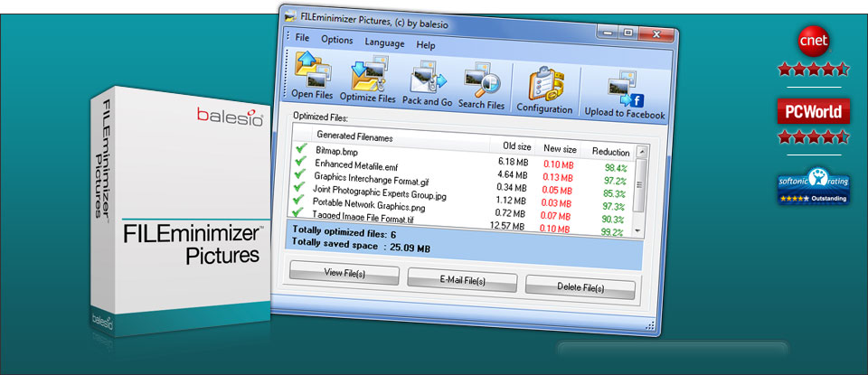
Task: Open the File menu
Action: coord(302,39)
